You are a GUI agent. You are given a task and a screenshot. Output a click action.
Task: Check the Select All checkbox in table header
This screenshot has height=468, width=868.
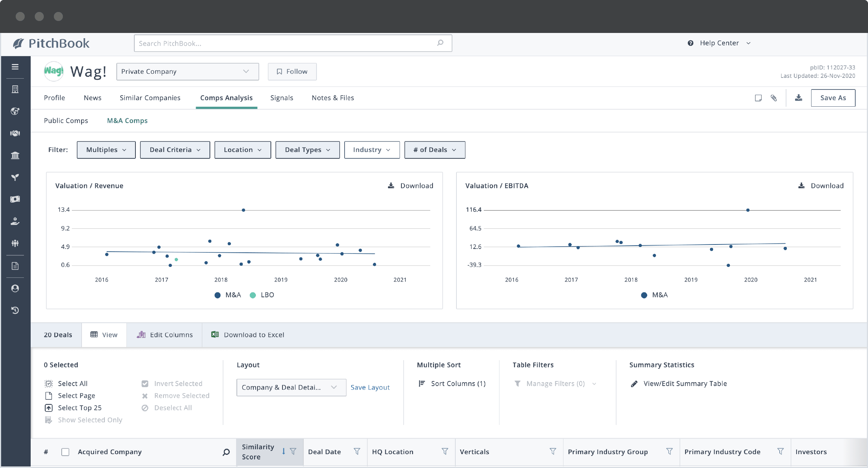pos(65,452)
